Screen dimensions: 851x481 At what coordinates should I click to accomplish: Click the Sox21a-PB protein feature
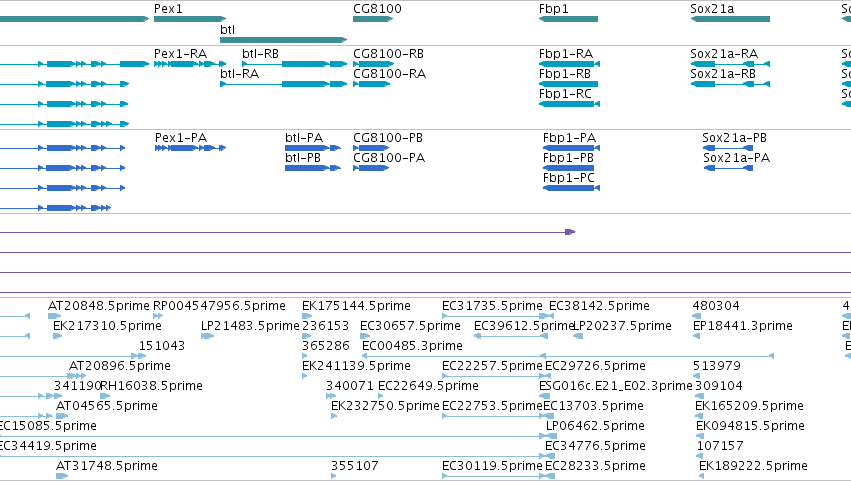pyautogui.click(x=728, y=148)
